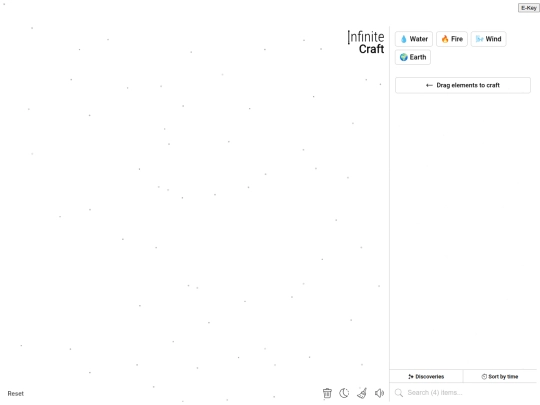Open the Discoveries filter

coord(426,376)
